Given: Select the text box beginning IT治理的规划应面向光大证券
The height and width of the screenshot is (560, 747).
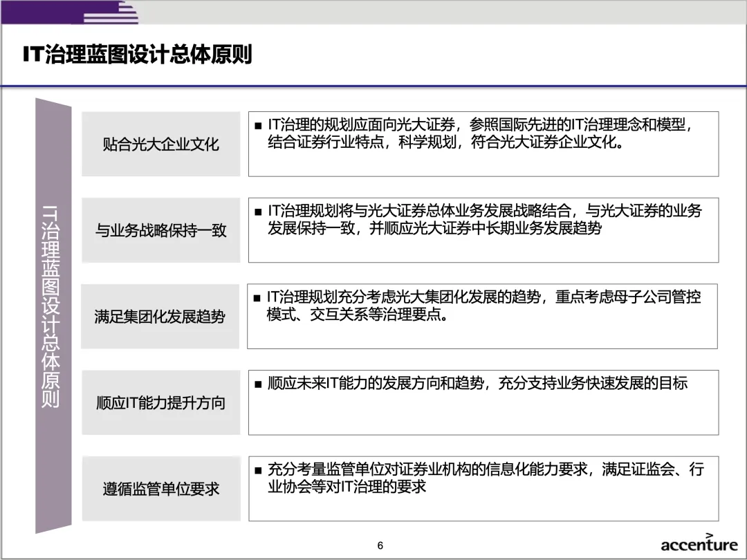Looking at the screenshot, I should click(483, 144).
